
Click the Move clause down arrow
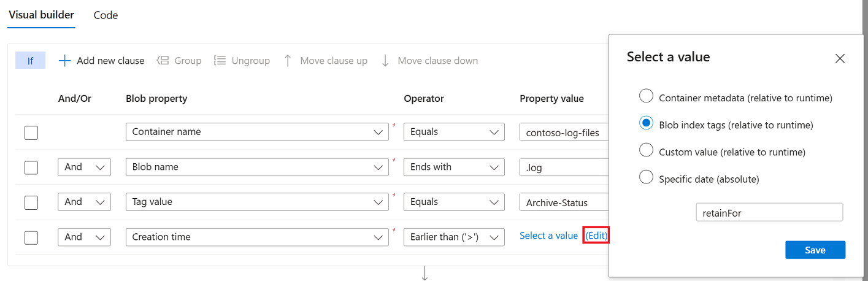click(385, 61)
